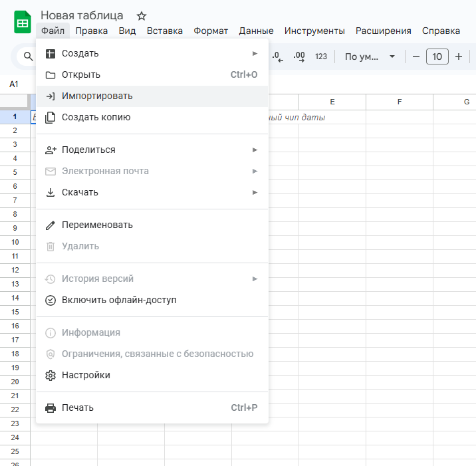476x466 pixels.
Task: Open the По ум... font dropdown
Action: pos(370,57)
